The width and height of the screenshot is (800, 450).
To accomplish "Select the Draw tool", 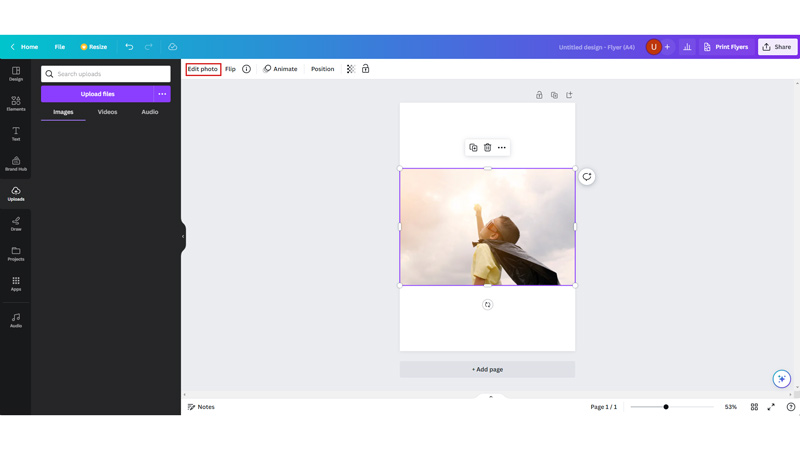I will coord(16,224).
